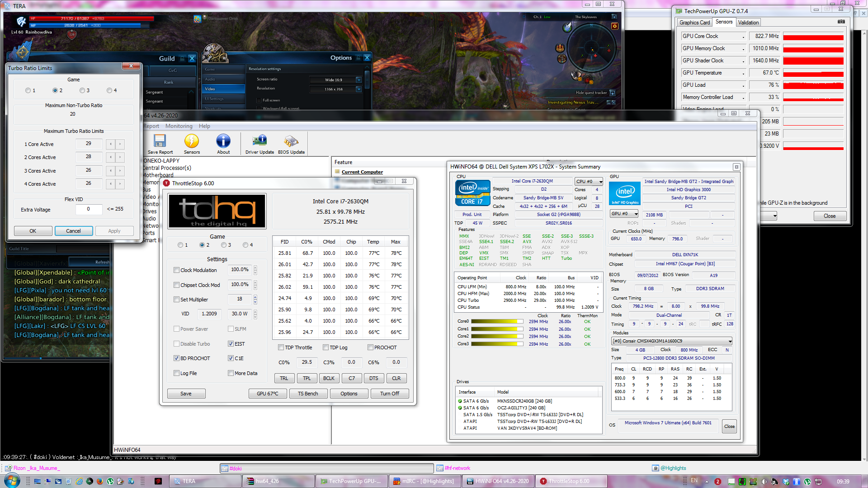
Task: Launch Firefox from quick launch
Action: [99, 481]
